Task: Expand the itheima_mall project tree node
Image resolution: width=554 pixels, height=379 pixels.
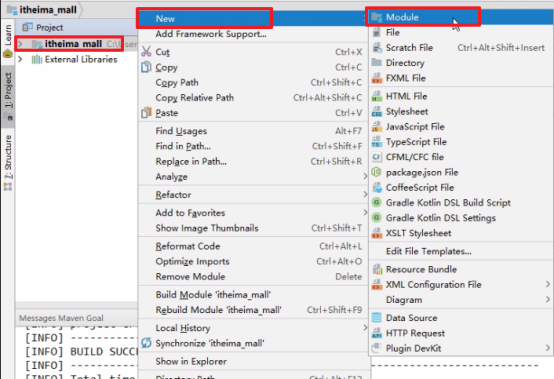Action: pos(20,44)
